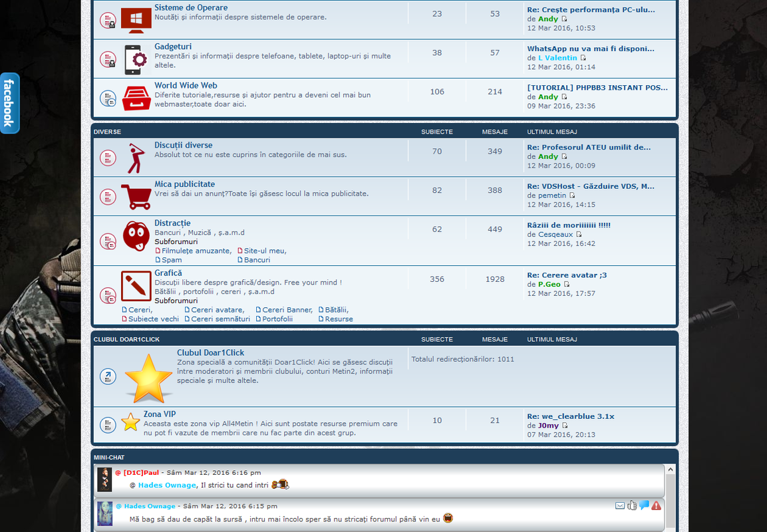Screen dimensions: 767x532
Task: View latest post icon next to L Valentin
Action: (583, 58)
